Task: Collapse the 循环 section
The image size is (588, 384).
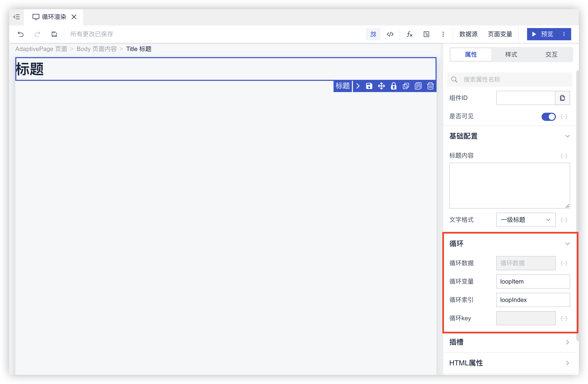Action: (567, 244)
